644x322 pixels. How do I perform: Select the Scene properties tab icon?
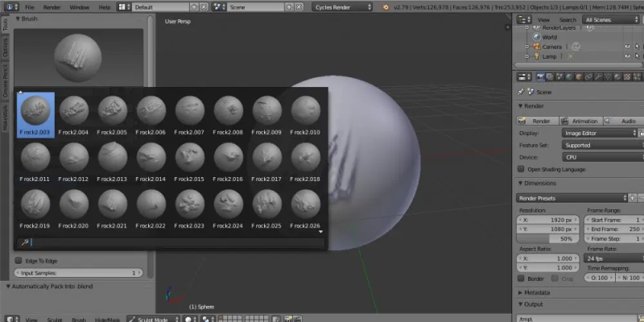point(559,76)
